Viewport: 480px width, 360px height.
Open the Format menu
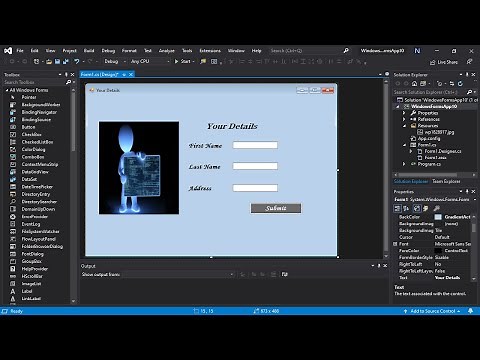(129, 51)
